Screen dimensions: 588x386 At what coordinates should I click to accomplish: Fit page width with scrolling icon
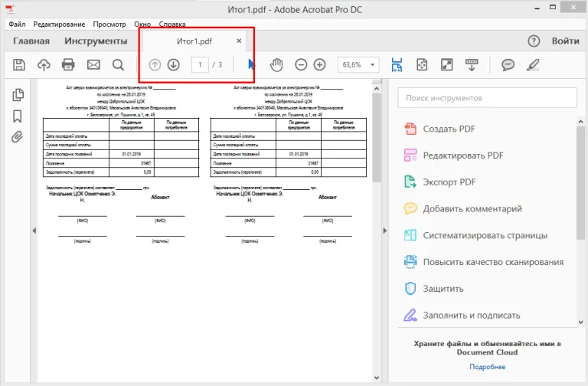[397, 65]
